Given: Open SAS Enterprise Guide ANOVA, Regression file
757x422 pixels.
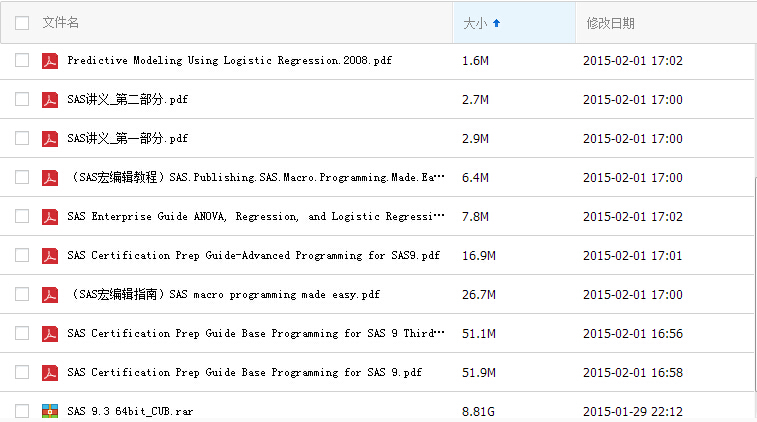Looking at the screenshot, I should [x=256, y=216].
